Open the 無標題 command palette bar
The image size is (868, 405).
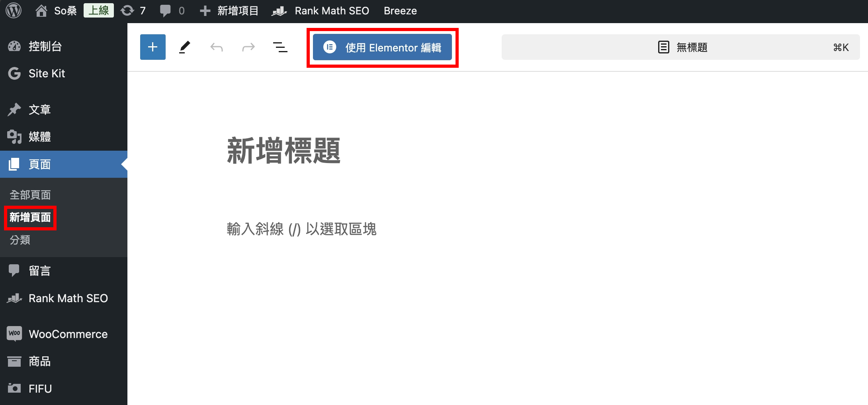click(680, 47)
